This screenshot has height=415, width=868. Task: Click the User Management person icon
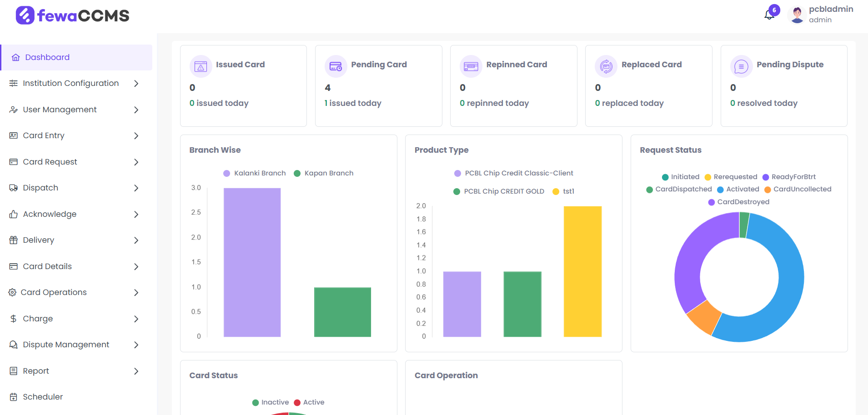(14, 110)
